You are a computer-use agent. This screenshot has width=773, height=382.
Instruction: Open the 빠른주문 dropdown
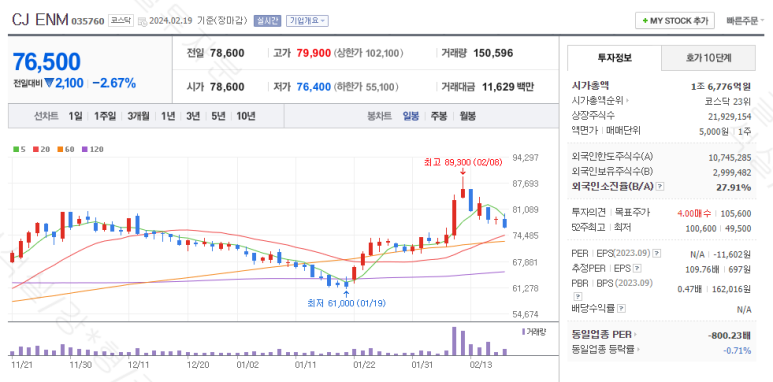(745, 21)
